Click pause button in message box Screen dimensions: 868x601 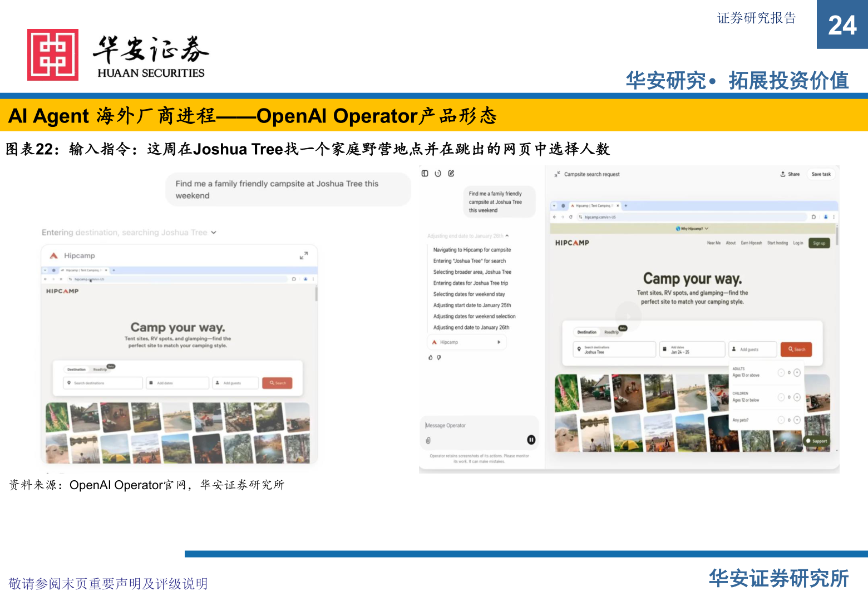(x=531, y=440)
